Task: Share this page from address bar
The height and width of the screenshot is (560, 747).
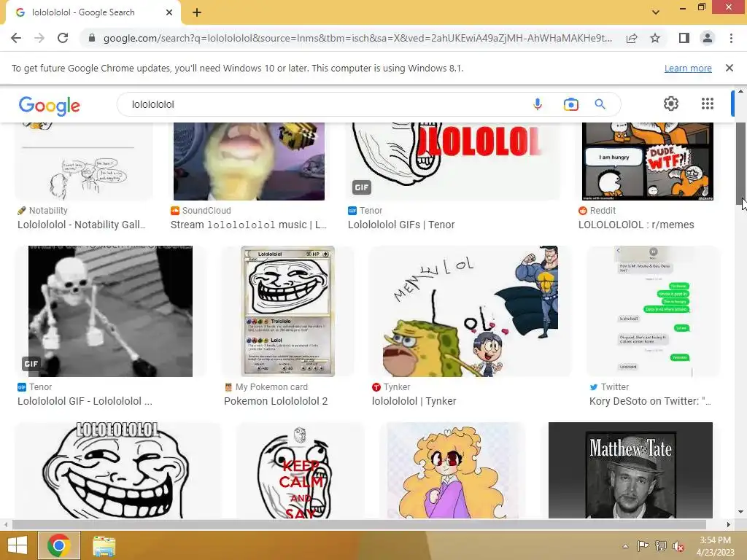Action: [632, 38]
